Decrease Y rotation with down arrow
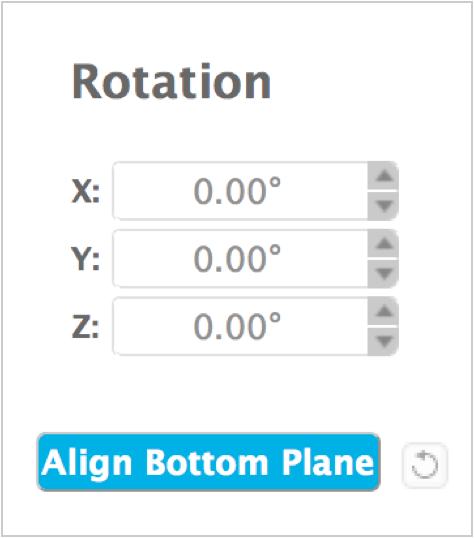 pyautogui.click(x=383, y=273)
